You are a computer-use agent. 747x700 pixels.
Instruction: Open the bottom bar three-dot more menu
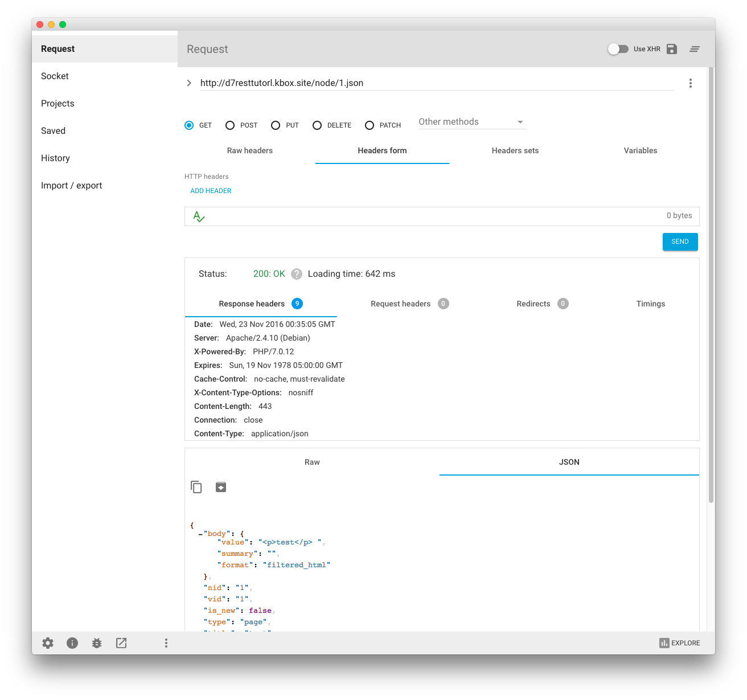click(166, 643)
